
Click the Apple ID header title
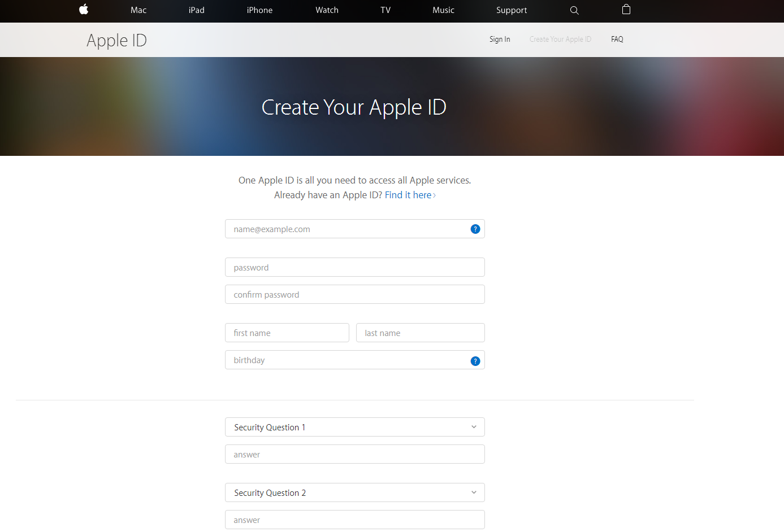tap(116, 41)
